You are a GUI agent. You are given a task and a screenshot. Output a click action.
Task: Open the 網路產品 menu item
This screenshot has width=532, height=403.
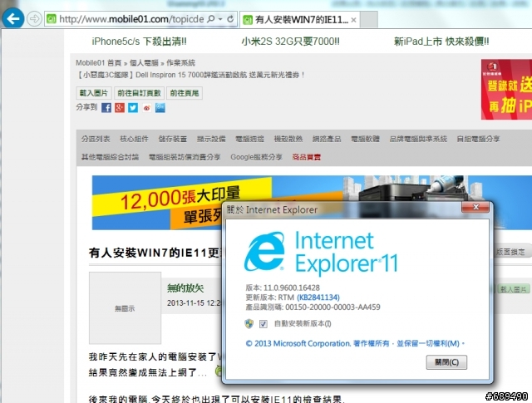(x=327, y=139)
